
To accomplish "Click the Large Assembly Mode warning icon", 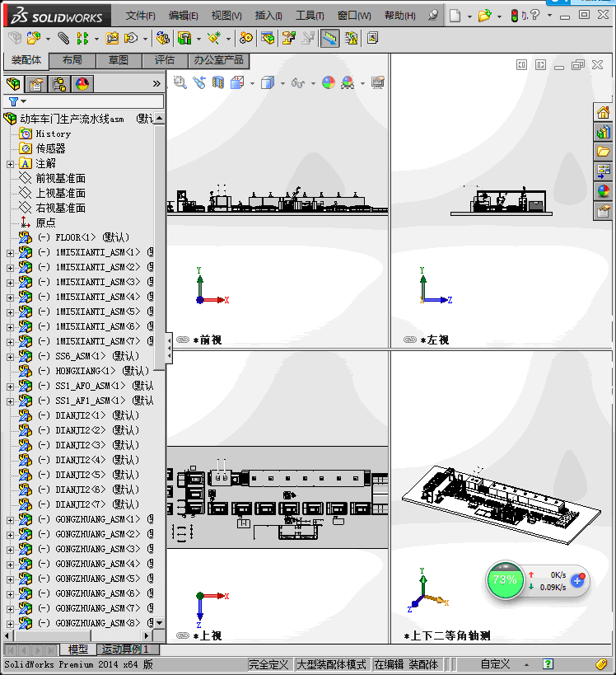I will pyautogui.click(x=351, y=38).
